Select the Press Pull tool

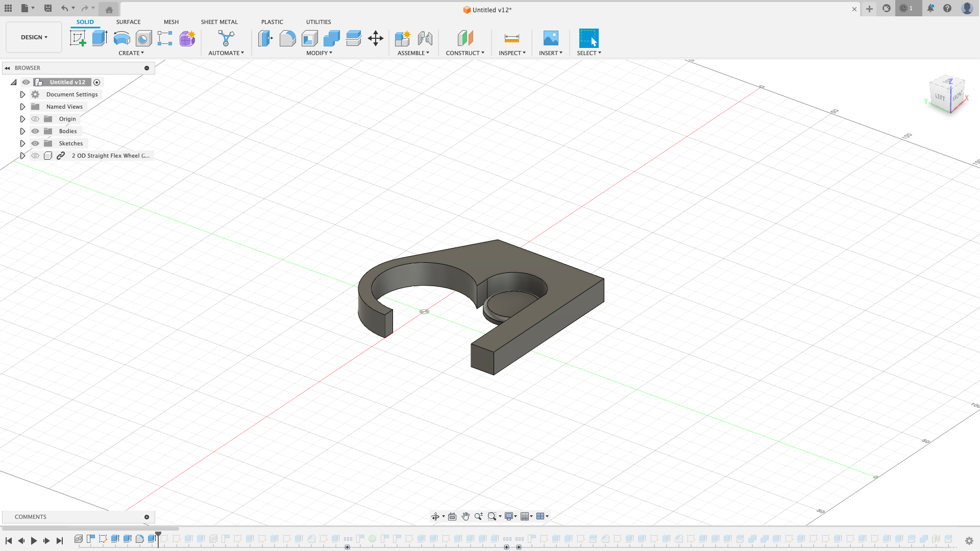tap(265, 38)
